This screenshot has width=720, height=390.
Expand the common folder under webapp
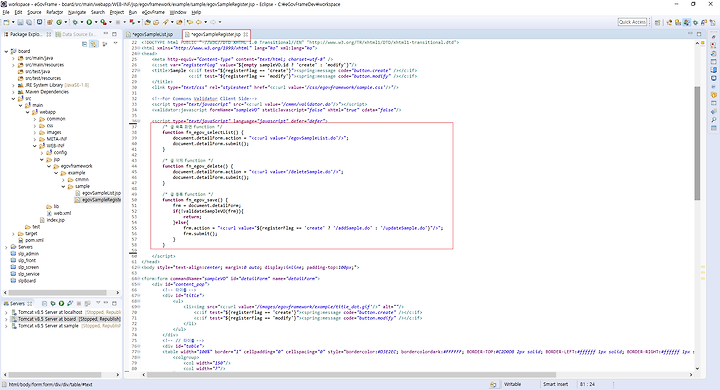[35, 119]
